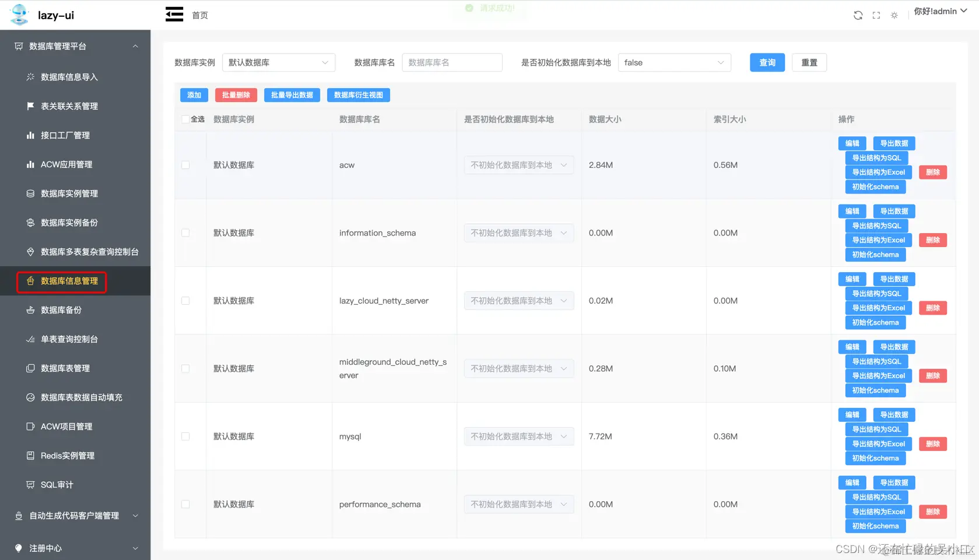Check the lazy_cloud_netty_server row checkbox
Screen dimensions: 979x560
(185, 301)
